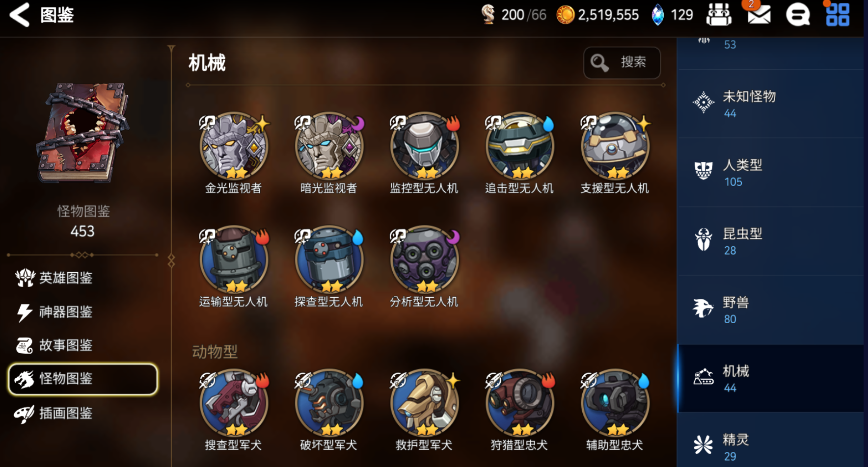Image resolution: width=868 pixels, height=467 pixels.
Task: Select the 搜查型军犬 monster icon
Action: tap(234, 403)
